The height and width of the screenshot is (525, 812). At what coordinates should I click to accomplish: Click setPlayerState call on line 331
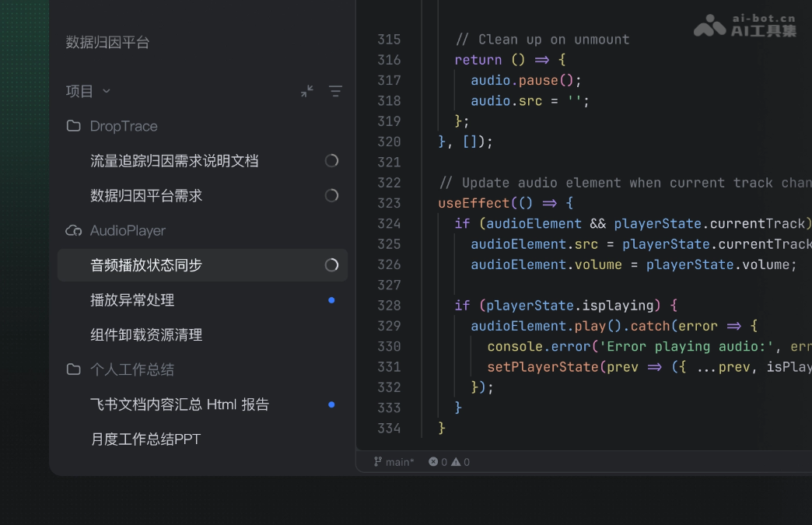point(649,367)
